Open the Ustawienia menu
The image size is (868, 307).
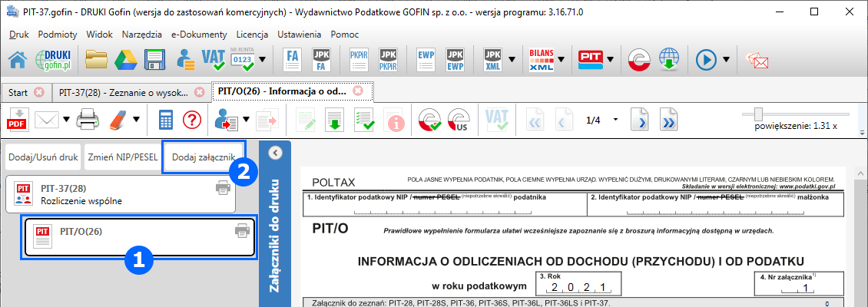coord(300,35)
